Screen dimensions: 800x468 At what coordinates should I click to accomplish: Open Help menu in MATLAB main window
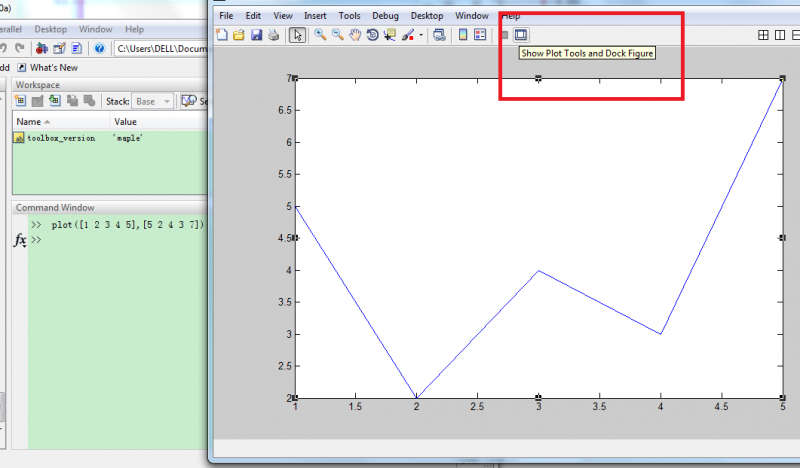tap(134, 29)
